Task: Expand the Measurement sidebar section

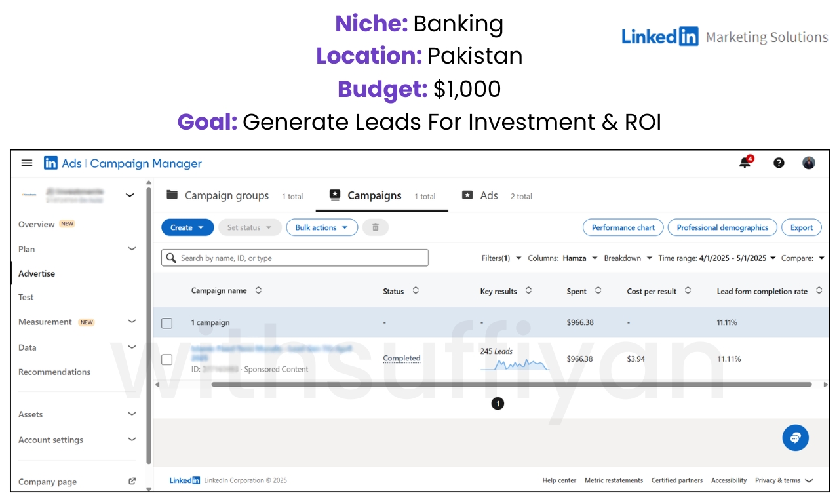Action: [x=132, y=322]
